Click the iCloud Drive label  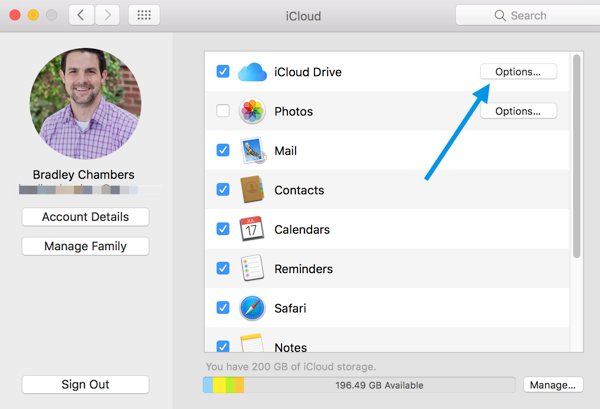pyautogui.click(x=308, y=72)
